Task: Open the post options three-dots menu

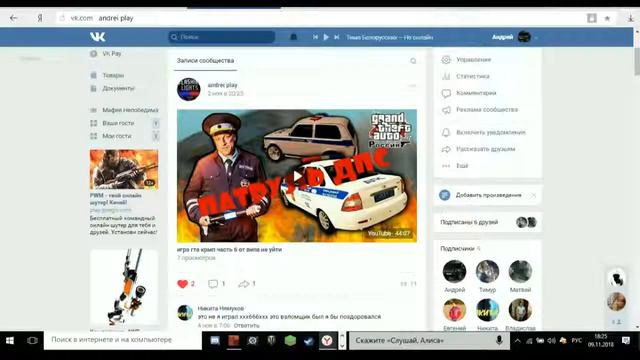Action: [412, 86]
